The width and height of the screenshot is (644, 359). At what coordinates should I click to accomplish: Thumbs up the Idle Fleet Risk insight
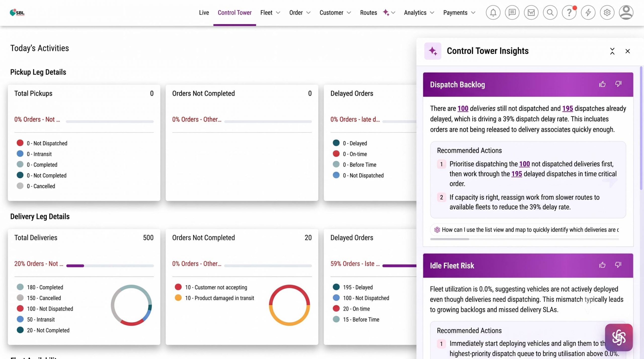pos(602,265)
